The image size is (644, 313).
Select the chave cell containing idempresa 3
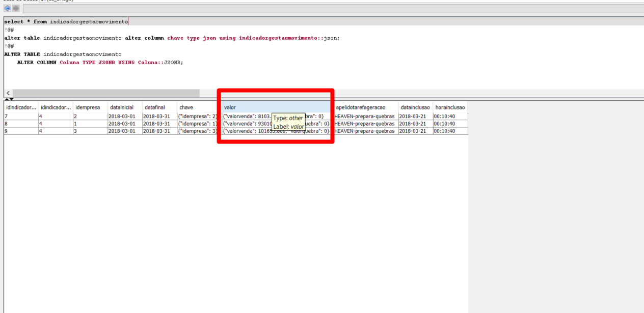[198, 131]
